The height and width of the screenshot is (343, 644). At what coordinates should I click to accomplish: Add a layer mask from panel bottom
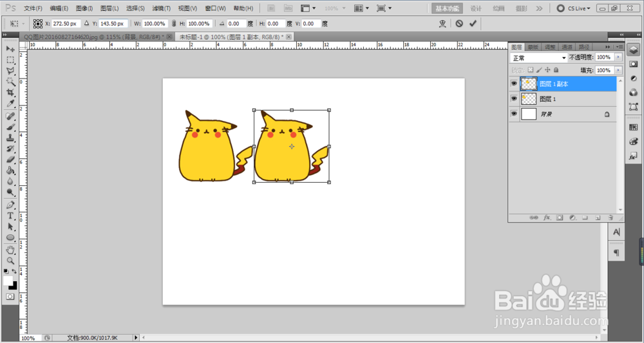(x=560, y=218)
